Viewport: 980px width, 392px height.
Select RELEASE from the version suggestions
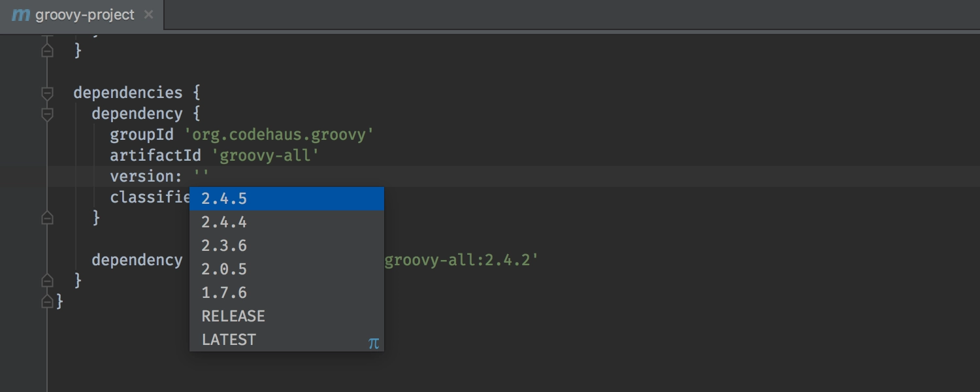[233, 316]
